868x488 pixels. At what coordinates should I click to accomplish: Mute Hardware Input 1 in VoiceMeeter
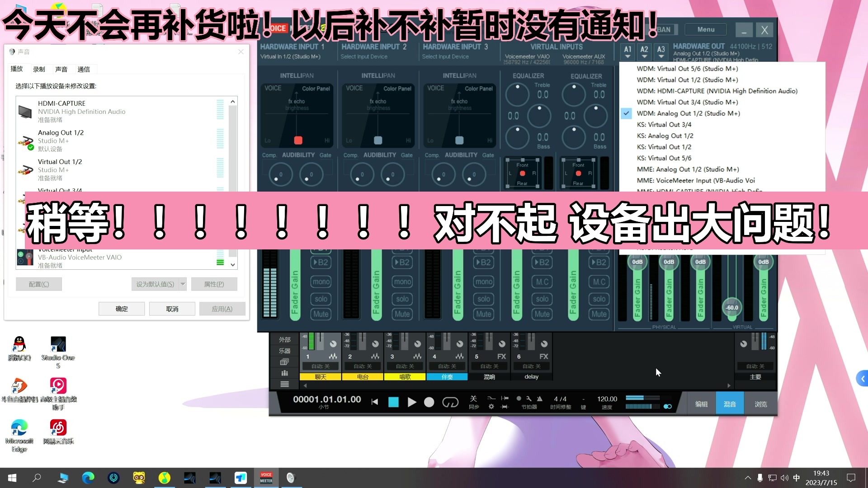[321, 314]
